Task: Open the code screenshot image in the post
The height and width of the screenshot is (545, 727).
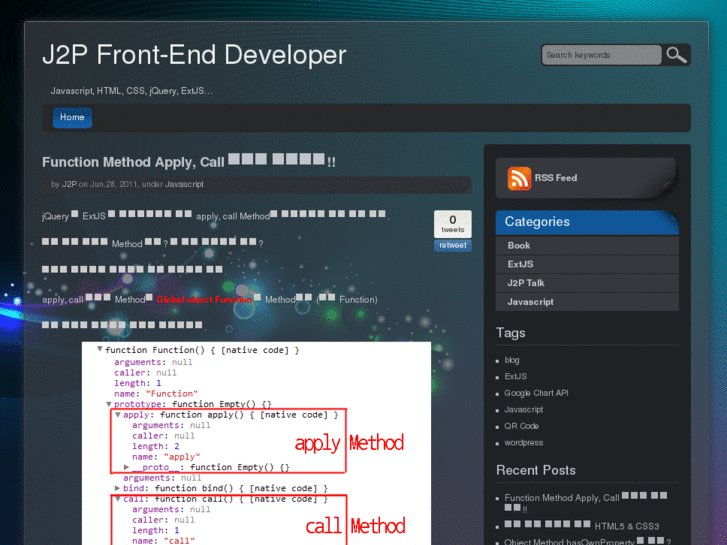Action: coord(256,443)
